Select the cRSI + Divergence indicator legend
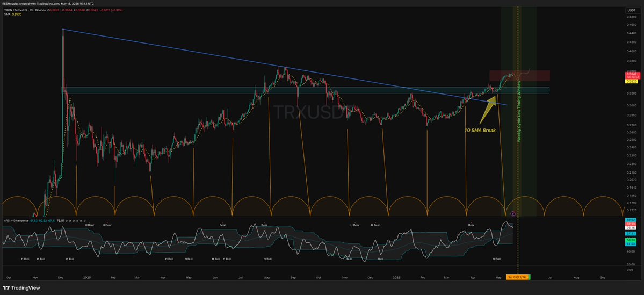Image resolution: width=644 pixels, height=295 pixels. (16, 221)
